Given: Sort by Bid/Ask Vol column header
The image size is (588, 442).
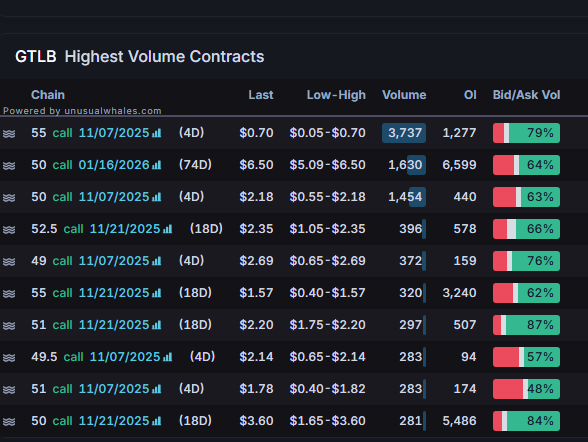Looking at the screenshot, I should pos(526,95).
